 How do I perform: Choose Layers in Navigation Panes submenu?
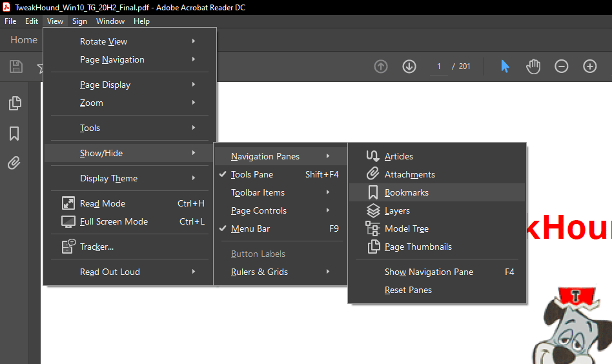(437, 210)
